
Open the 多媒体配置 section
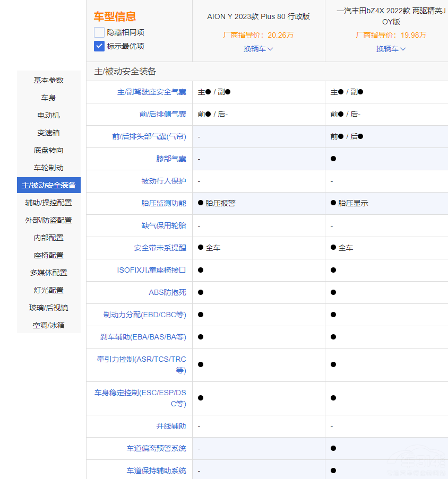click(48, 273)
